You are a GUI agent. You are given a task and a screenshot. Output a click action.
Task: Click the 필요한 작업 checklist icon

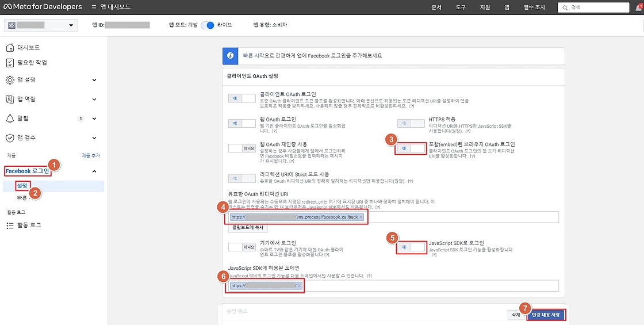pyautogui.click(x=10, y=63)
